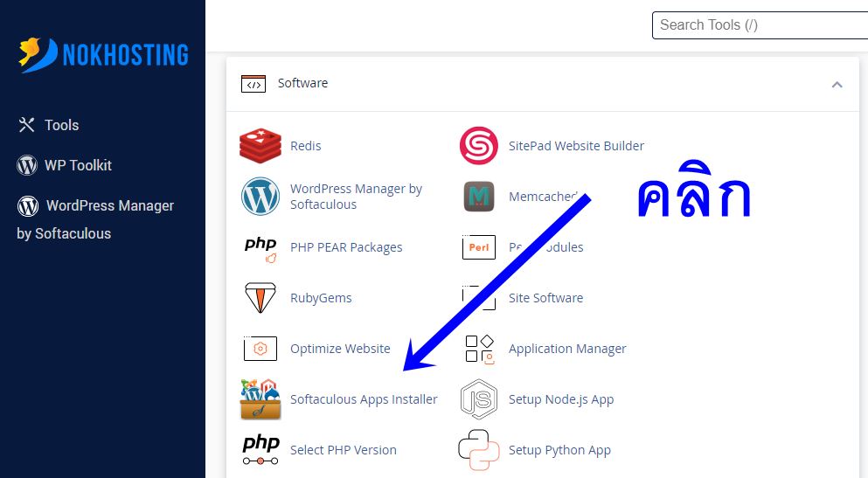Open the Optimize Website link

[340, 349]
